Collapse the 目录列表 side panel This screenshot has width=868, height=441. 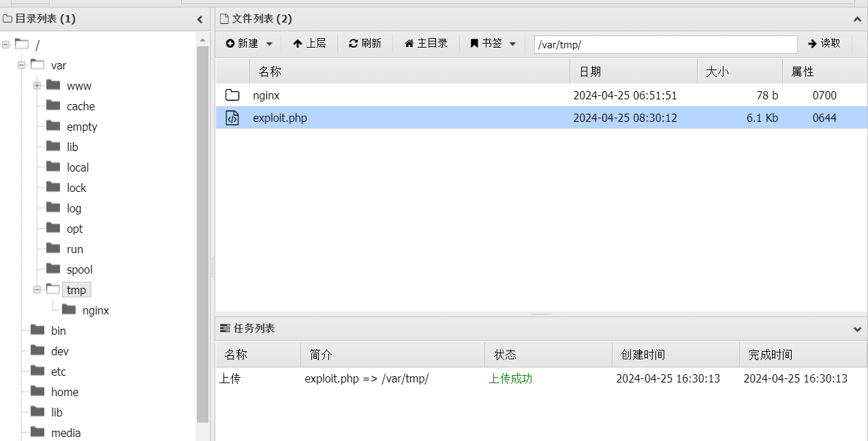pos(200,19)
